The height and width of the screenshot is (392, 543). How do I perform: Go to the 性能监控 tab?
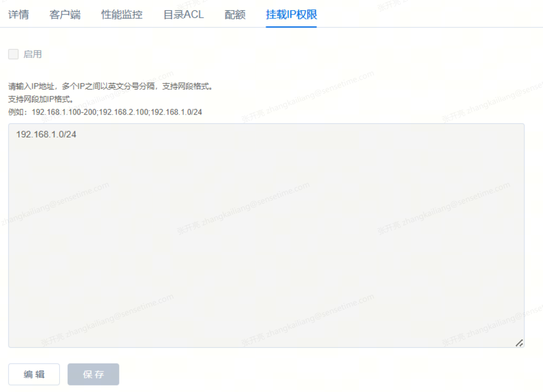(x=122, y=15)
